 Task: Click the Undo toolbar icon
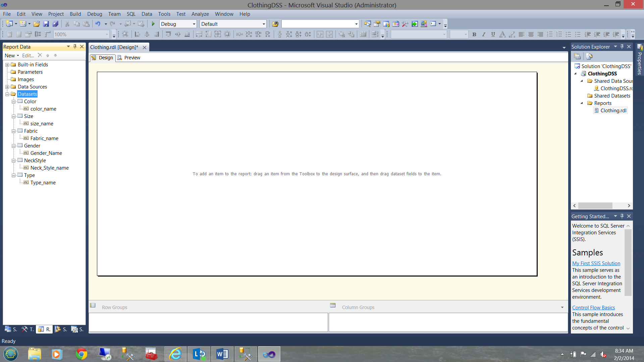[x=98, y=24]
